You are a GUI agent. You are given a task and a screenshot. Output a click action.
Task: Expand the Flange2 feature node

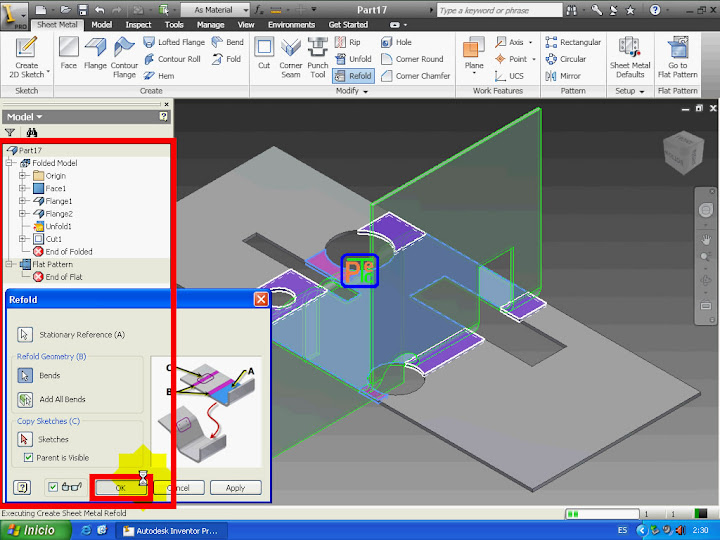tap(22, 214)
